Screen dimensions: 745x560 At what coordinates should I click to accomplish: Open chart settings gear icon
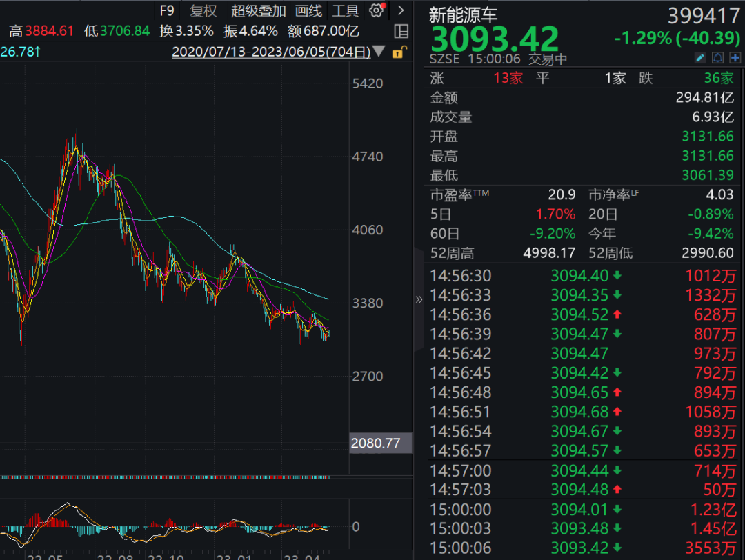pyautogui.click(x=376, y=10)
